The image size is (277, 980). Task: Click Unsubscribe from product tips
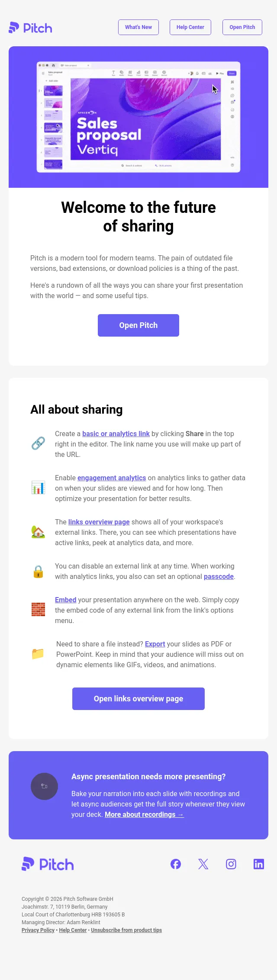tap(126, 930)
